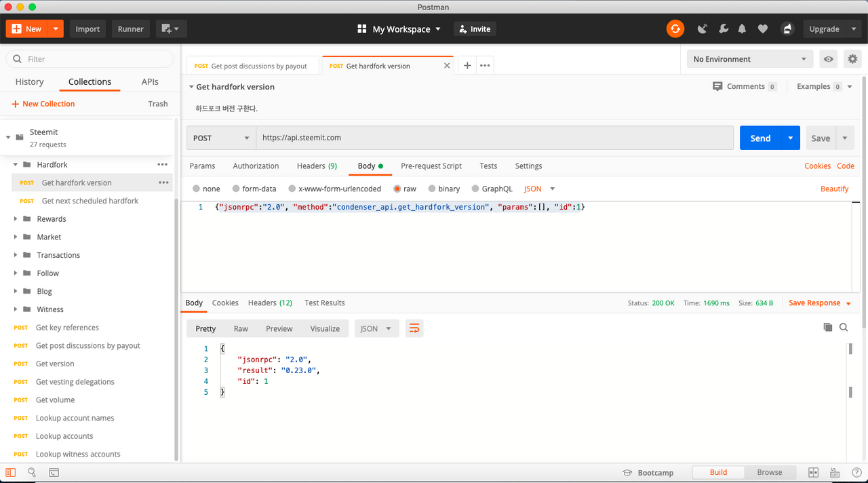The height and width of the screenshot is (483, 868).
Task: Open the request body JSON format dropdown
Action: pyautogui.click(x=540, y=189)
